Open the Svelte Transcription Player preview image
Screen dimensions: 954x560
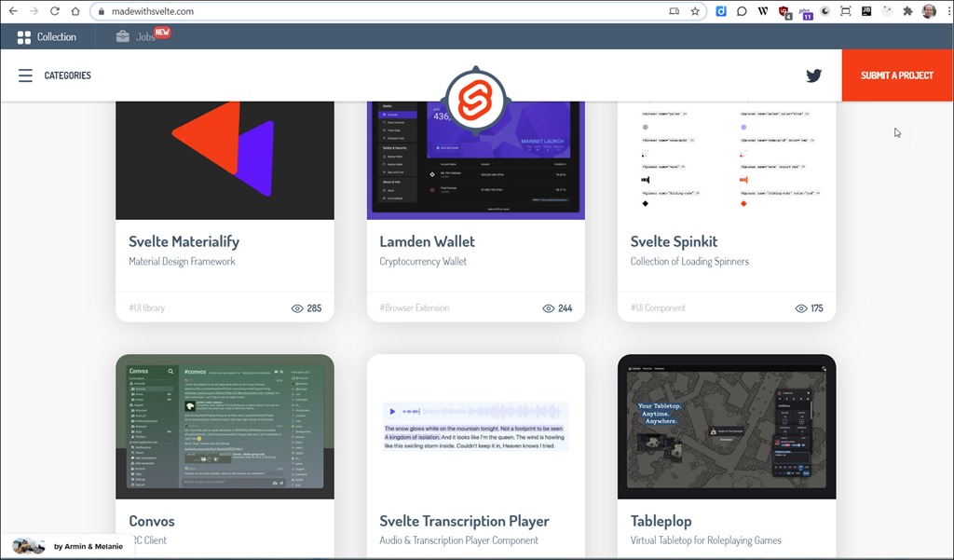pos(476,427)
